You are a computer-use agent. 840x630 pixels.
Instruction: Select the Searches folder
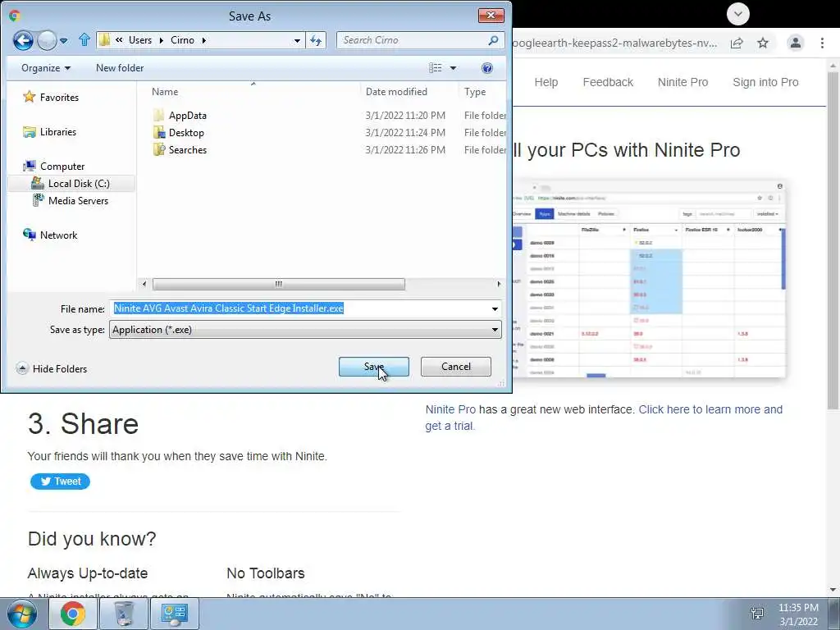pyautogui.click(x=188, y=149)
